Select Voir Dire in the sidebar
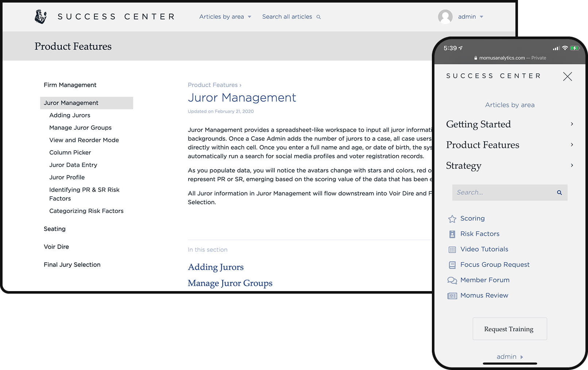This screenshot has height=370, width=588. (x=56, y=247)
